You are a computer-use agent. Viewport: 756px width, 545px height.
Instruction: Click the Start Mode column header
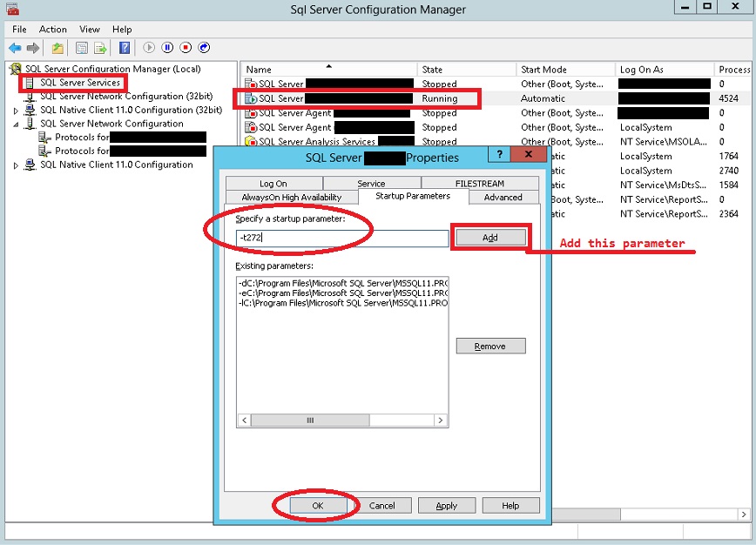565,70
